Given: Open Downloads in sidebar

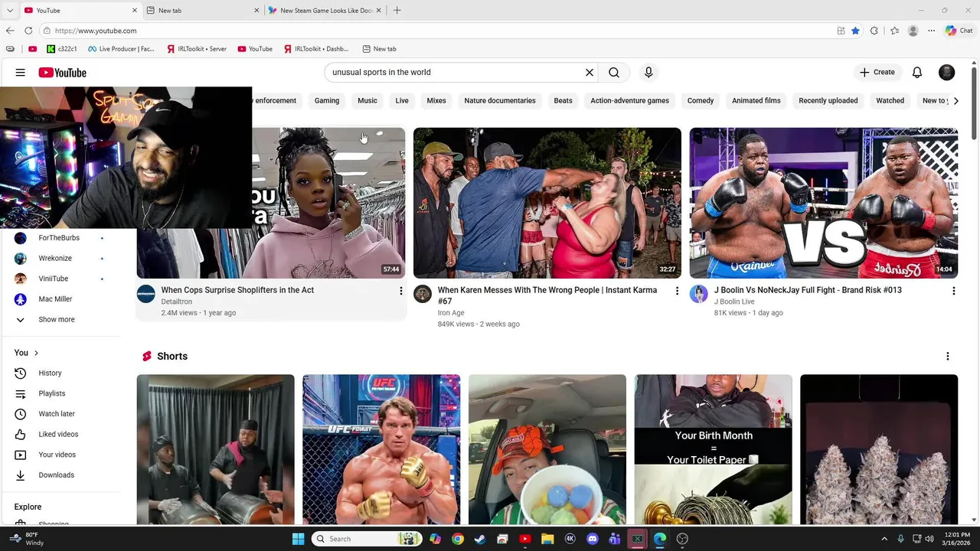Looking at the screenshot, I should pyautogui.click(x=57, y=475).
